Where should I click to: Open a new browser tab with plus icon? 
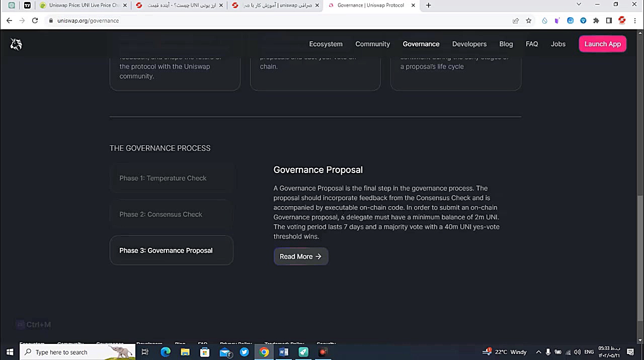(428, 5)
